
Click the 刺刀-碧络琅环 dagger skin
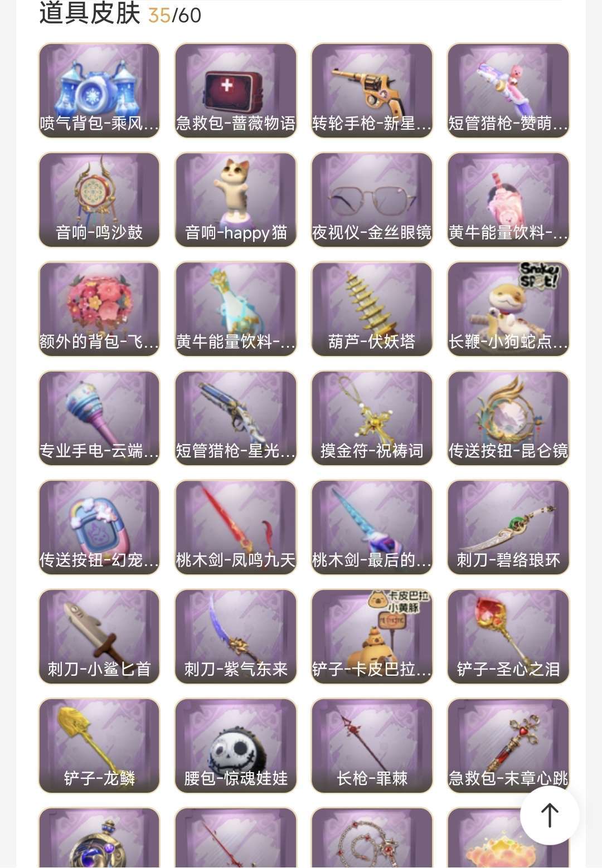[x=508, y=527]
